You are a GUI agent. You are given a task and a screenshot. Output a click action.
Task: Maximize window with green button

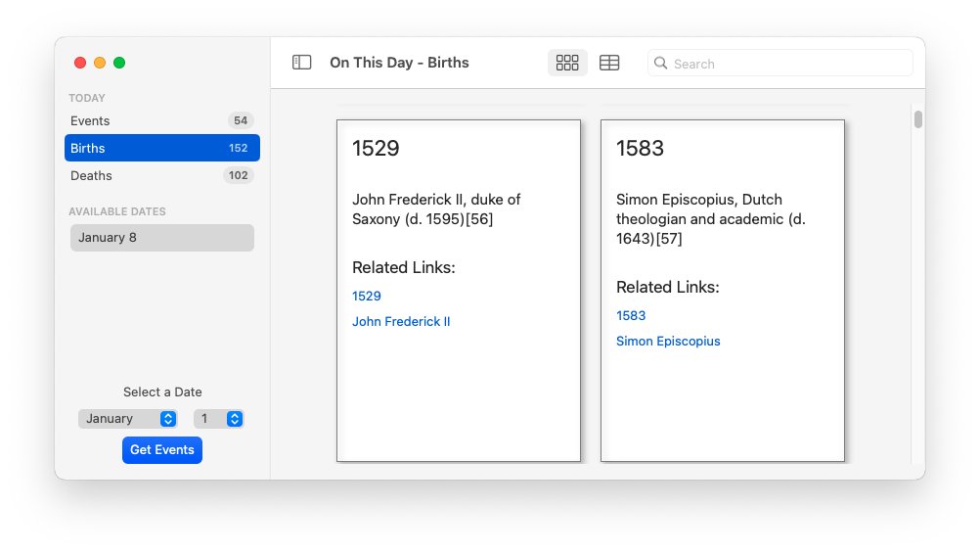click(119, 63)
